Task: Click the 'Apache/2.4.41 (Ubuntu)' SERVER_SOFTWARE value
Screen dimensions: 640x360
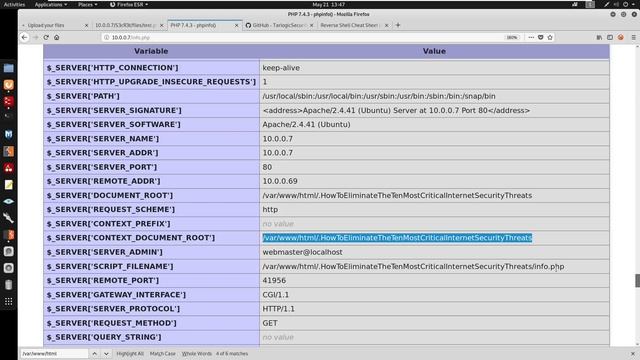Action: [x=306, y=124]
